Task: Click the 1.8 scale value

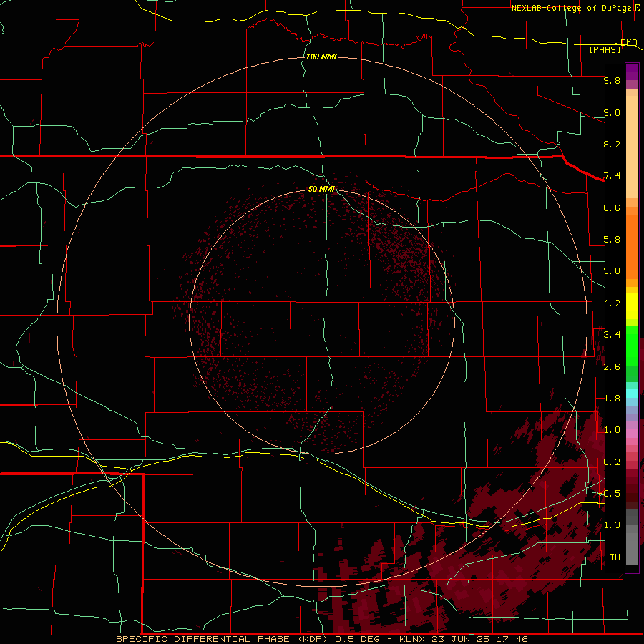Action: click(x=612, y=399)
